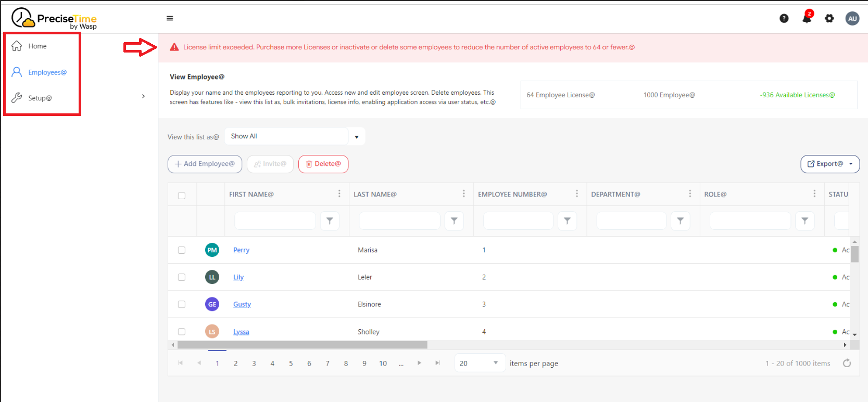Click the filter icon under First Name
Screen dimensions: 868x402
coord(330,221)
